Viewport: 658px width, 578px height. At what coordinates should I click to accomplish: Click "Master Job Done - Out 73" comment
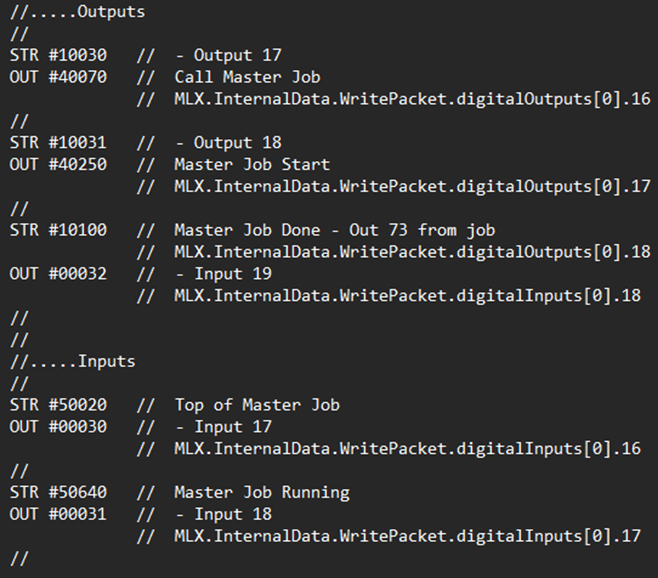click(335, 230)
